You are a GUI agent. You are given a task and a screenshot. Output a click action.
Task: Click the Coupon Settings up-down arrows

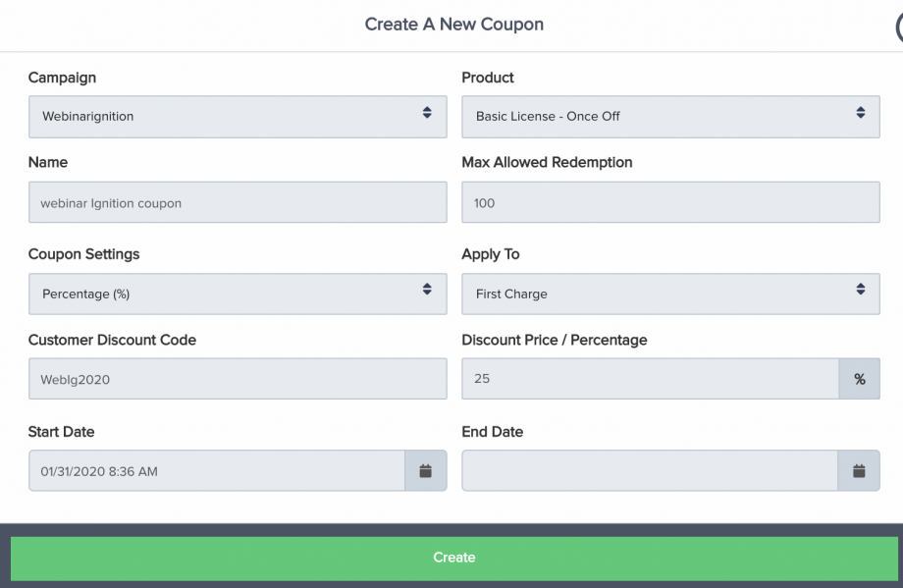click(x=427, y=290)
